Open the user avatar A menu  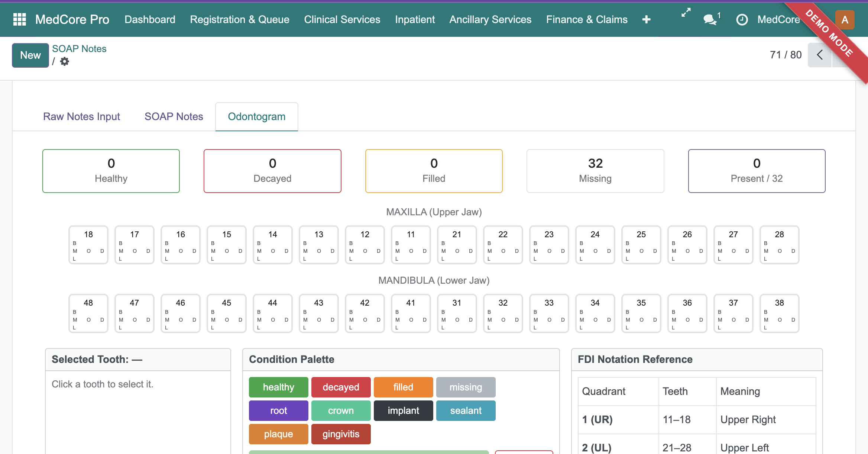845,19
